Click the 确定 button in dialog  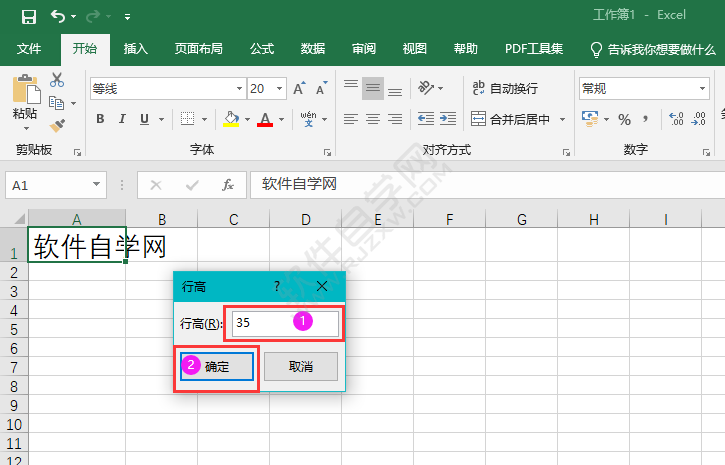(x=217, y=367)
